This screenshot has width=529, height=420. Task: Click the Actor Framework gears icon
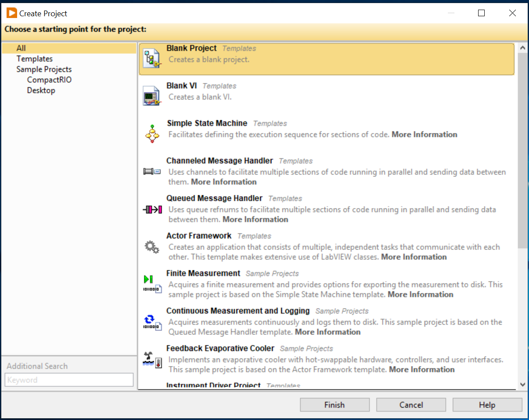point(151,247)
